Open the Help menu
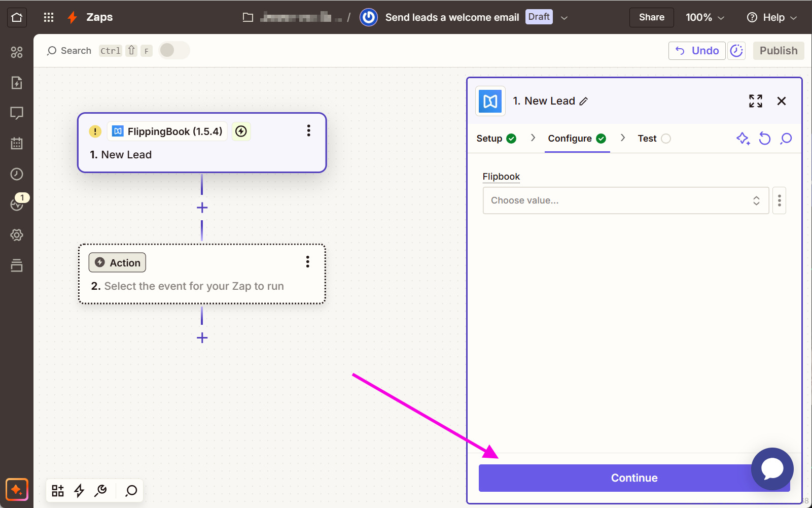 click(x=771, y=17)
